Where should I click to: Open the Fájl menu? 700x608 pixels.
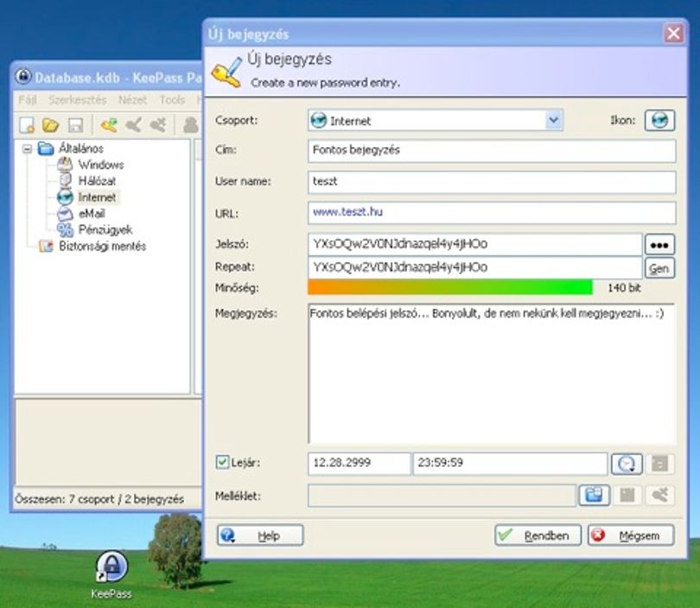28,99
